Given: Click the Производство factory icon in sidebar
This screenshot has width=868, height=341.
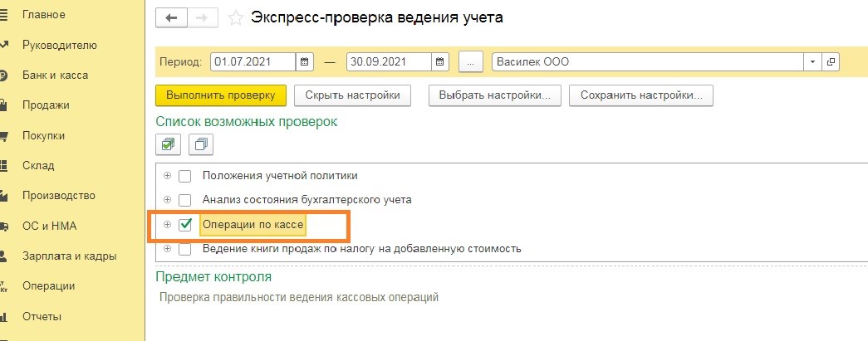Looking at the screenshot, I should point(3,196).
